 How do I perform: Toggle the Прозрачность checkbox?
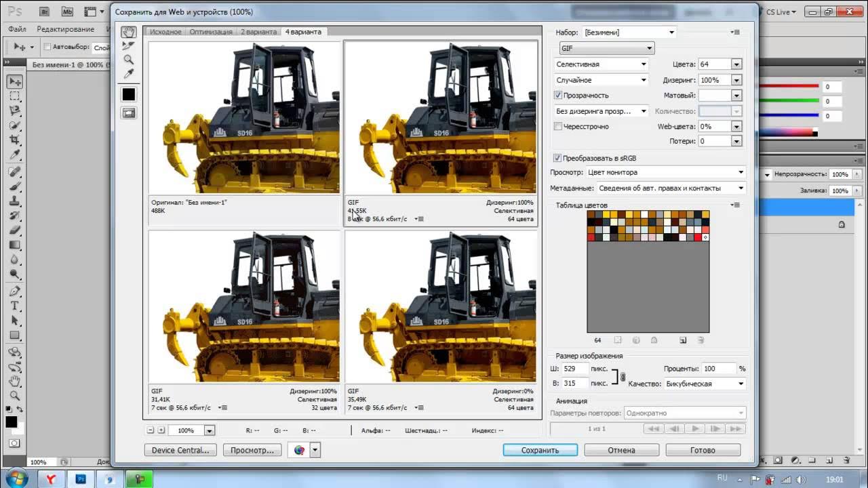tap(558, 96)
